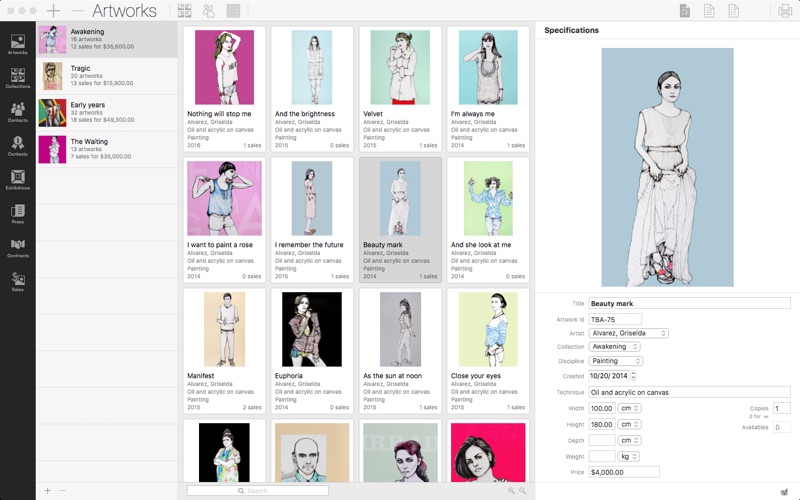Select I'm always me artwork card
Image resolution: width=800 pixels, height=500 pixels.
click(x=488, y=89)
